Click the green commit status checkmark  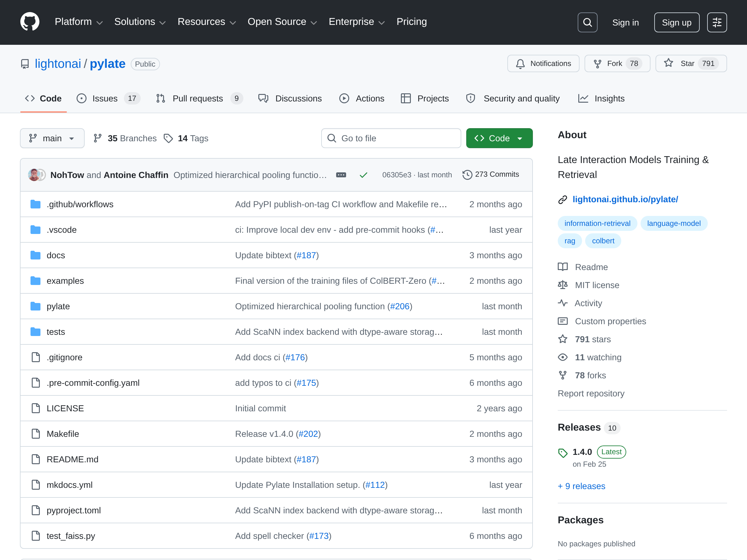[363, 175]
